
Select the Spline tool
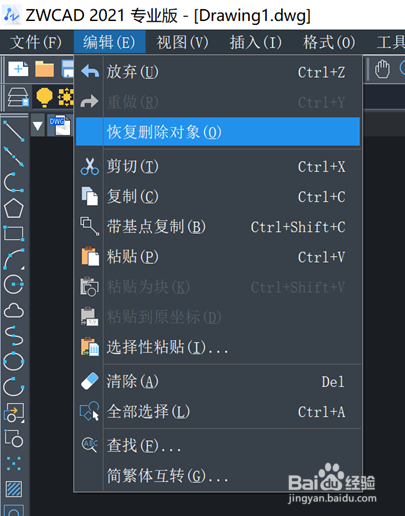tap(14, 336)
